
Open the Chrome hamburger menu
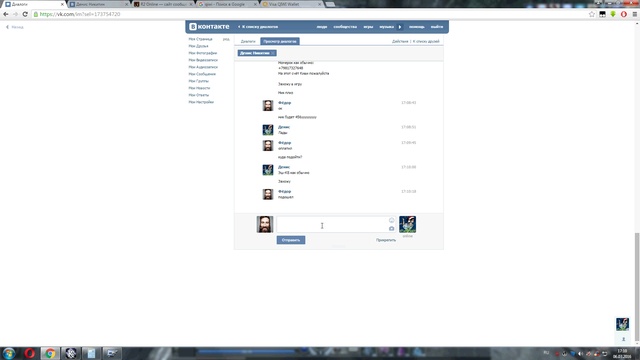(x=635, y=14)
